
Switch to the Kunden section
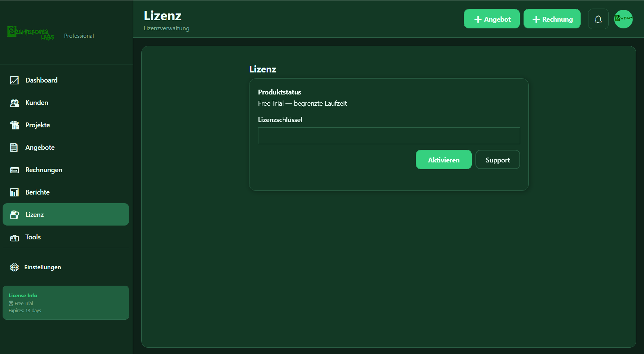pos(37,102)
